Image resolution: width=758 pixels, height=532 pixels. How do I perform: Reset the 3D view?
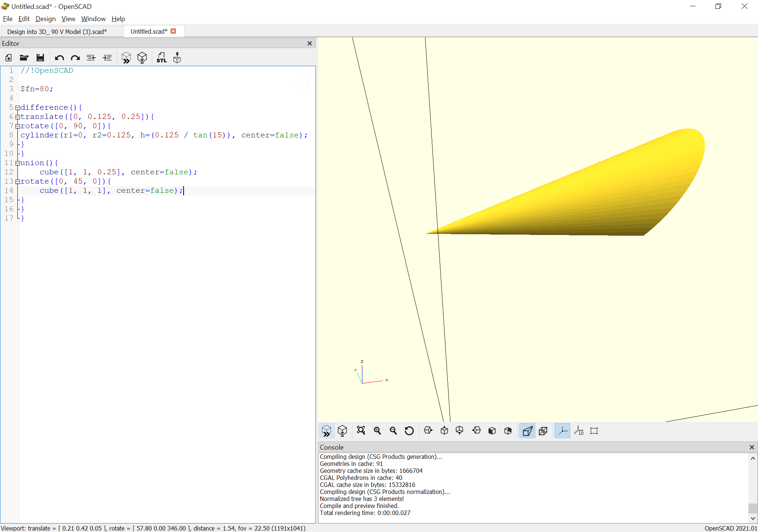[x=409, y=430]
